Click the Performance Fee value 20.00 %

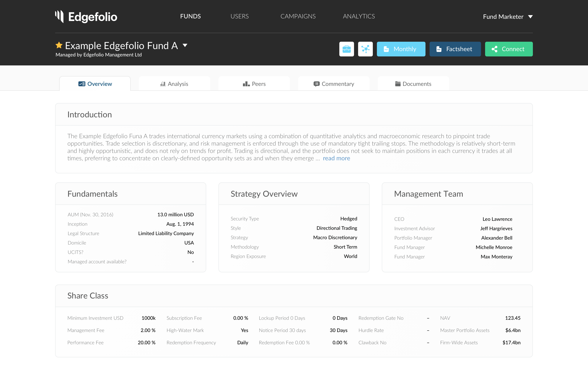(147, 342)
